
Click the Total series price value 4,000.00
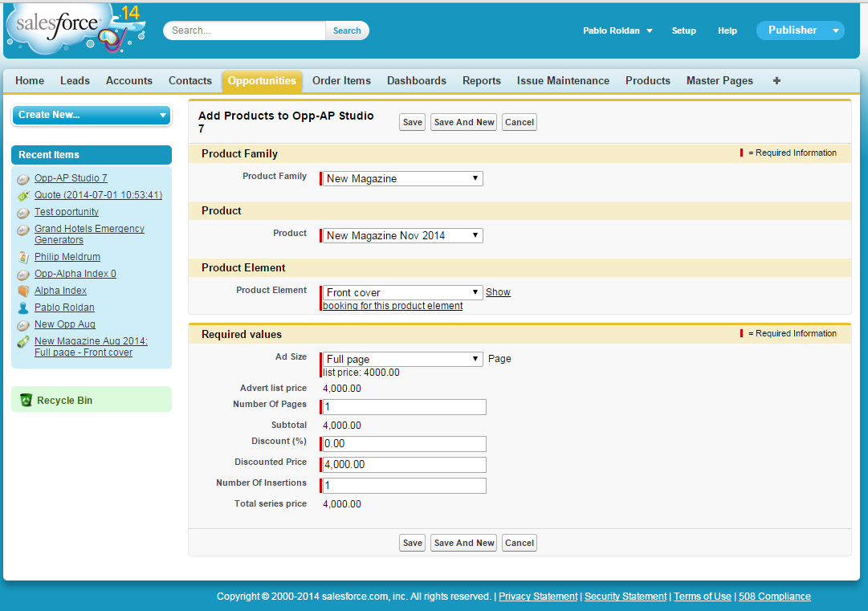point(342,504)
